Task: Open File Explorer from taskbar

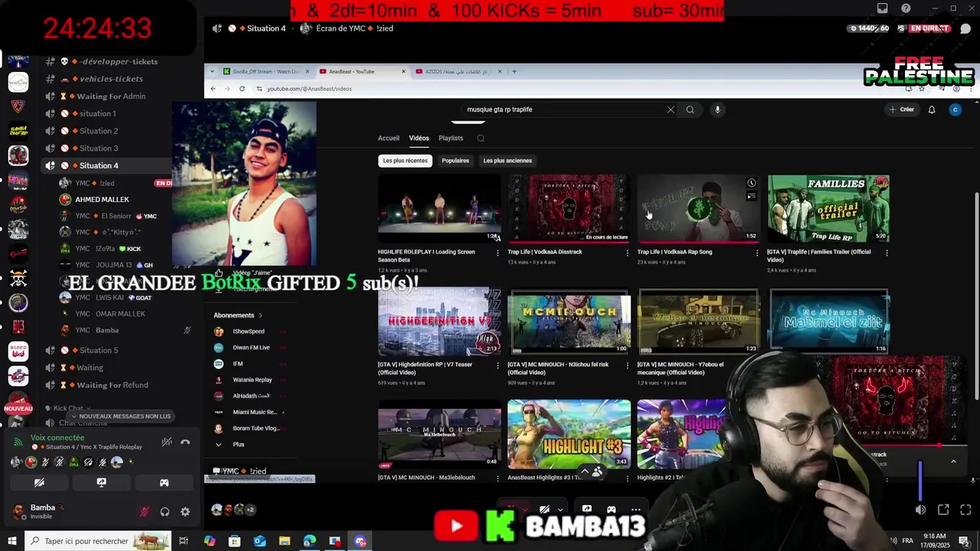Action: 284,541
